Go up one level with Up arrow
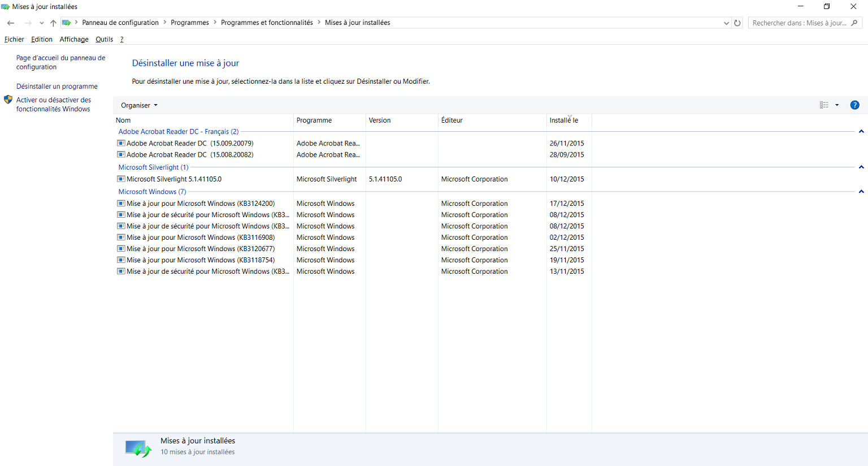This screenshot has width=868, height=466. (53, 23)
